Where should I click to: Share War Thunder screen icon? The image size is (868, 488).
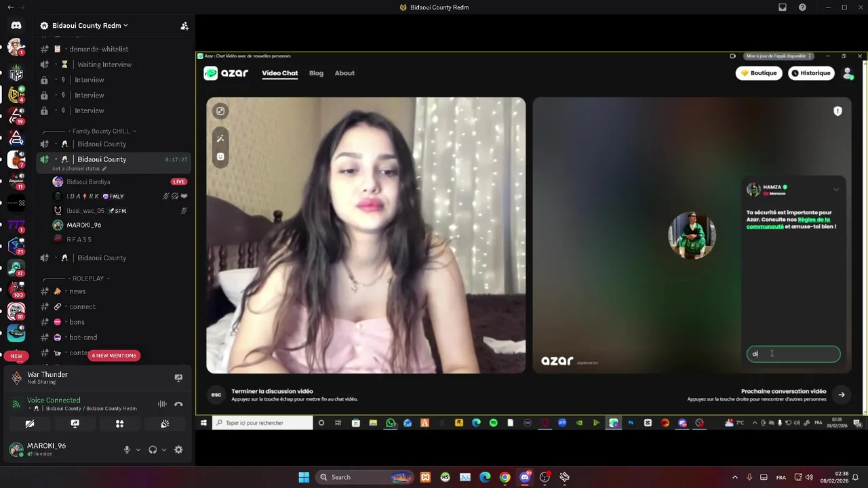[x=178, y=378]
